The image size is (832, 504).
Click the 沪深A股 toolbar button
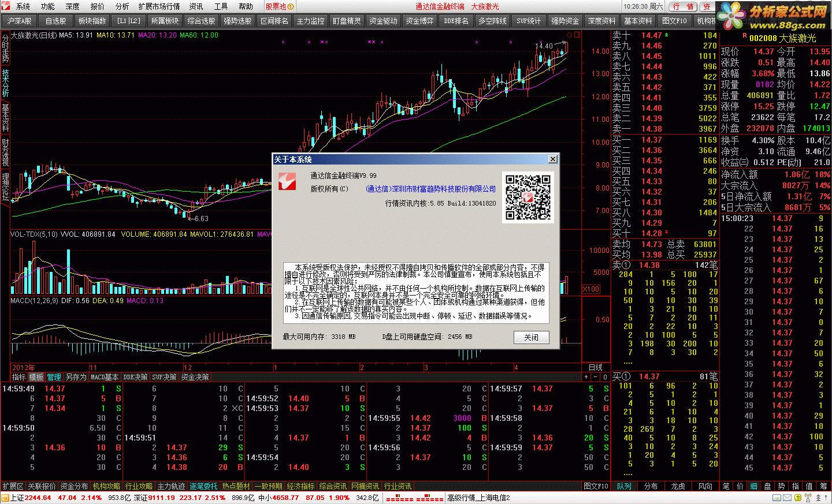click(20, 21)
